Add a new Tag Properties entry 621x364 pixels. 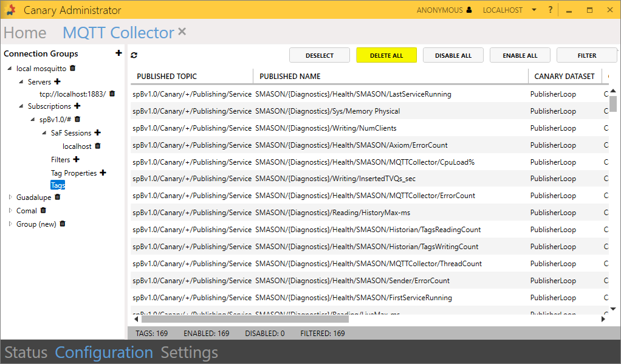(x=103, y=173)
